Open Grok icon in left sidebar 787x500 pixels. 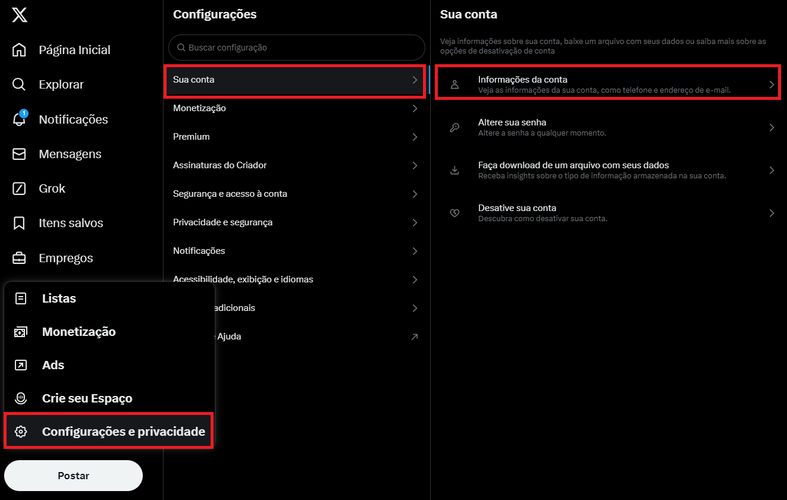pos(19,188)
